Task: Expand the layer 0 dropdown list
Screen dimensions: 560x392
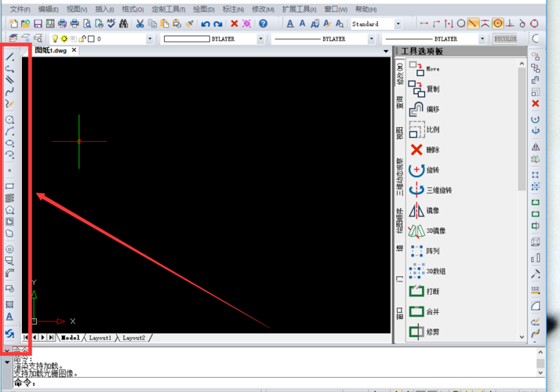Action: click(x=150, y=38)
